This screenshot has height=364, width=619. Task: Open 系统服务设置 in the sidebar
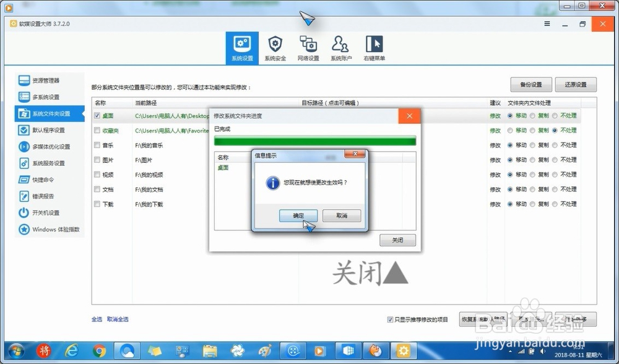point(50,163)
